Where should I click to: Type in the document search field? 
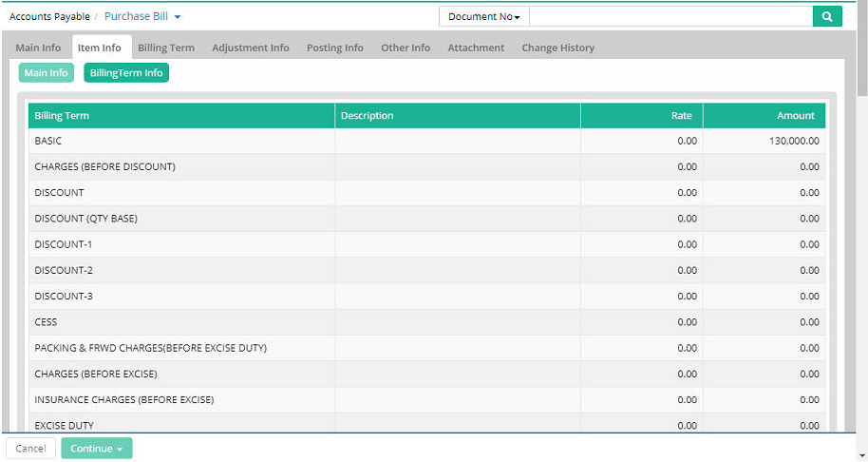coord(670,16)
